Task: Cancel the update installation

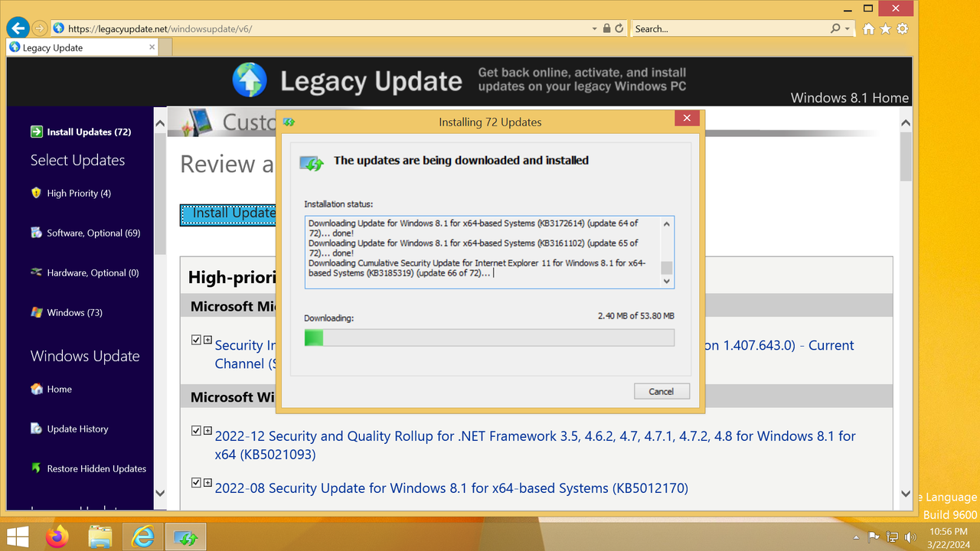Action: pos(661,391)
